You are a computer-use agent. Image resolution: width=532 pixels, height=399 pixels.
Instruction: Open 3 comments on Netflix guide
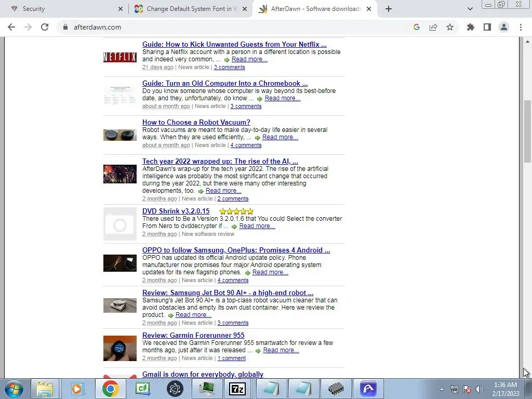coord(229,67)
